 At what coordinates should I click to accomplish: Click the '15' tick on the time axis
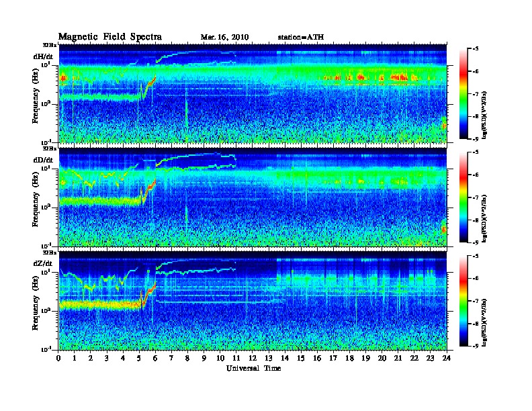click(301, 358)
